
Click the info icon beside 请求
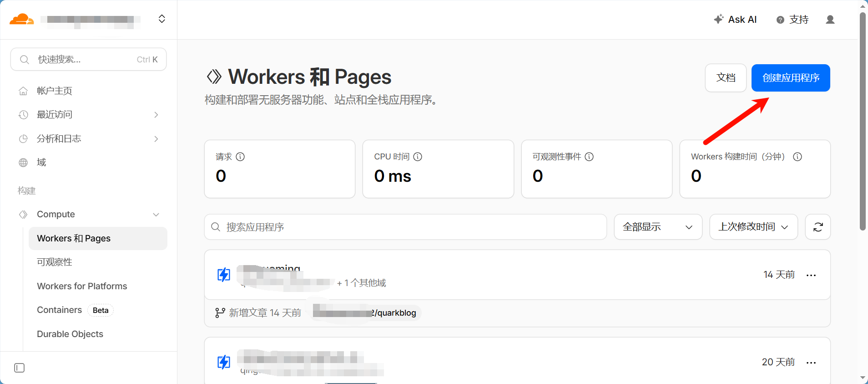coord(240,157)
